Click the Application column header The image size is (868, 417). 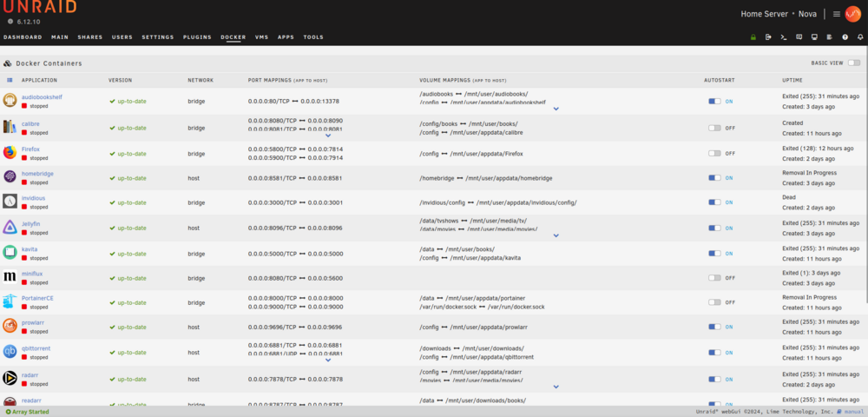coord(39,80)
